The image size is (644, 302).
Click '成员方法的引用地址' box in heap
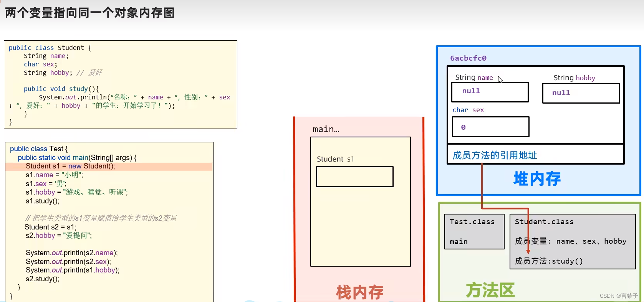pyautogui.click(x=536, y=154)
